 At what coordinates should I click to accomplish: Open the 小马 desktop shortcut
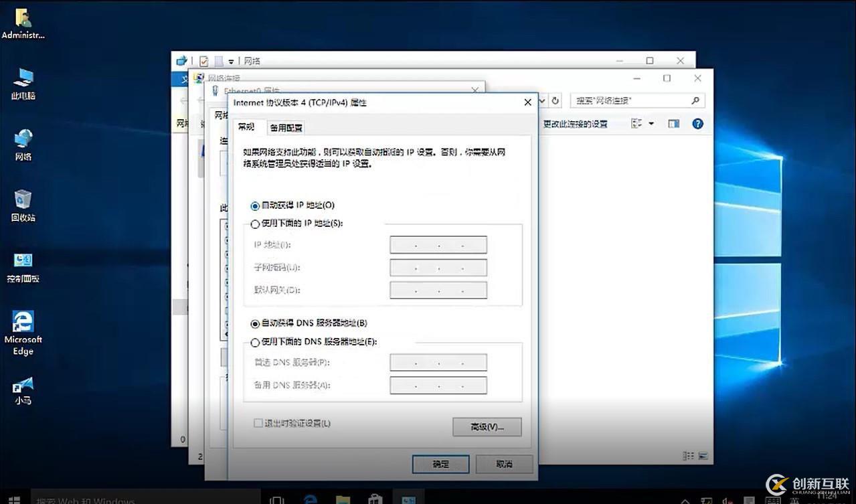23,391
